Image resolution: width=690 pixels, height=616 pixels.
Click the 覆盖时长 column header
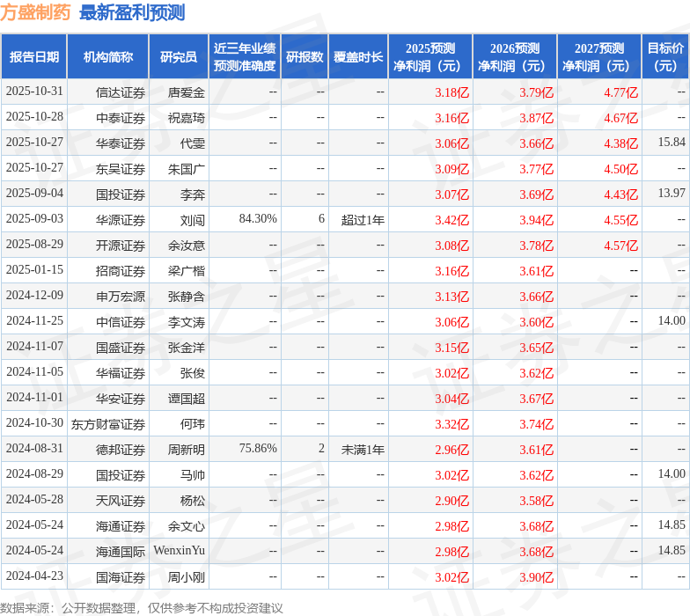point(358,57)
